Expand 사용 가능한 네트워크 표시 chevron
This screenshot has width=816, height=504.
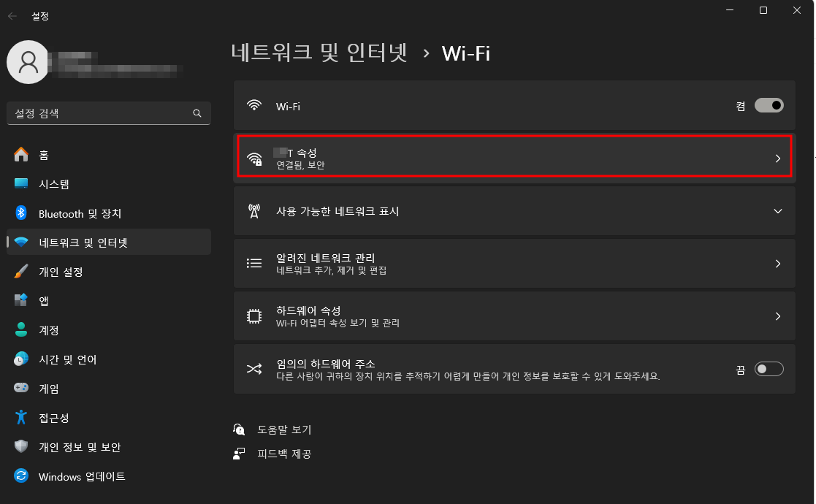pos(777,211)
